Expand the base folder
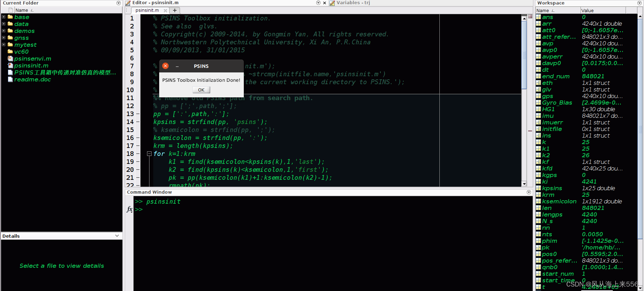This screenshot has width=644, height=291. [x=3, y=17]
